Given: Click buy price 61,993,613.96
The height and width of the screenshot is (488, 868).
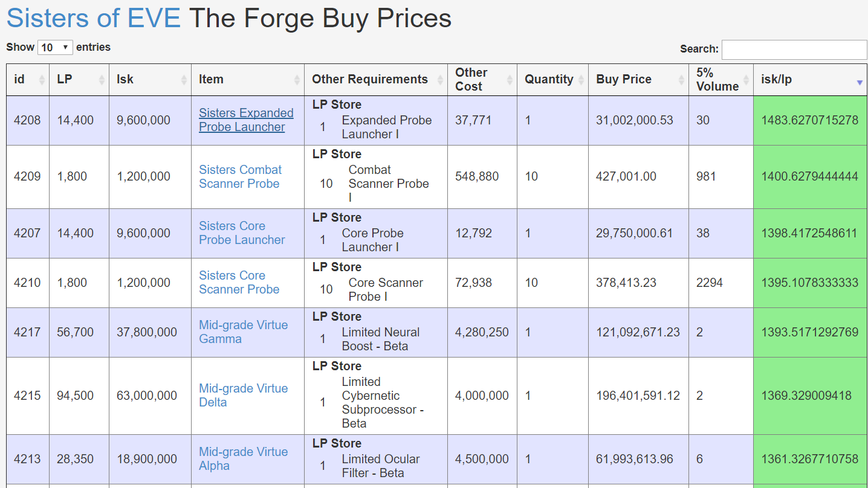Looking at the screenshot, I should [635, 459].
